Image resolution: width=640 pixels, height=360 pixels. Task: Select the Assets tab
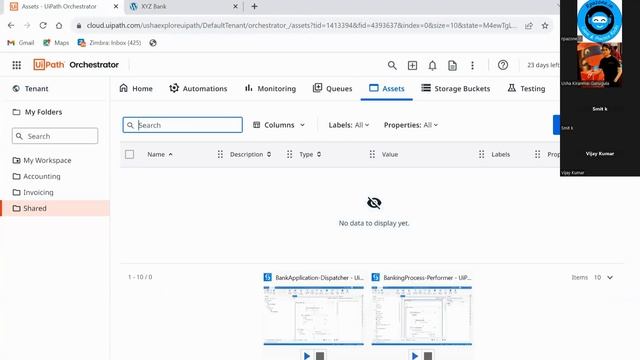387,89
